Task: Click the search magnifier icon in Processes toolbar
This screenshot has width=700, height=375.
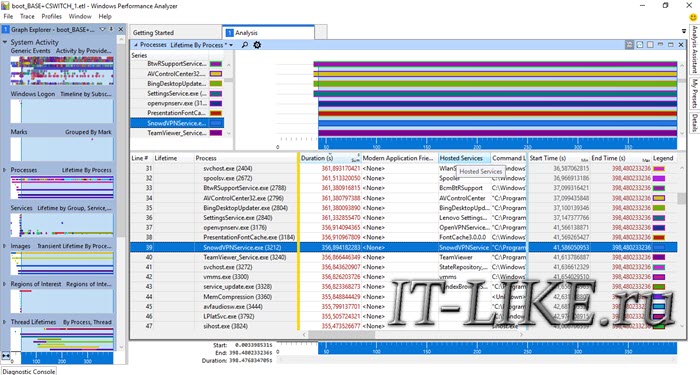Action: pos(245,45)
